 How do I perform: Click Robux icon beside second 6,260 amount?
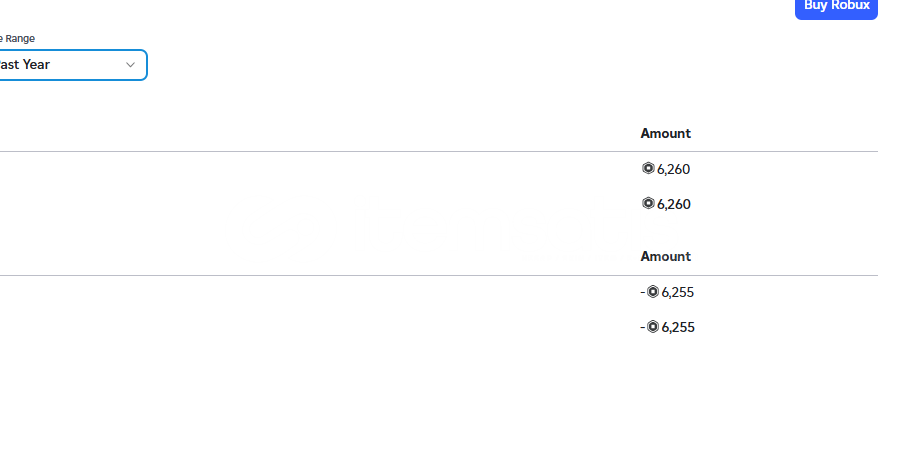[x=648, y=203]
